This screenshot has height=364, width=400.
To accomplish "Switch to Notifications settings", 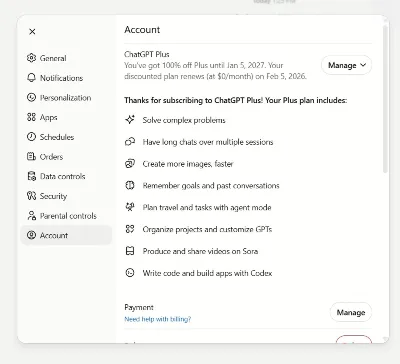I will [66, 78].
